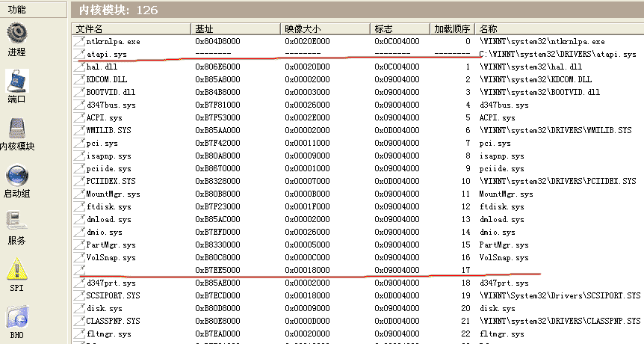The image size is (644, 344).
Task: Open the 服务 (Services) sidebar icon
Action: pos(17,222)
